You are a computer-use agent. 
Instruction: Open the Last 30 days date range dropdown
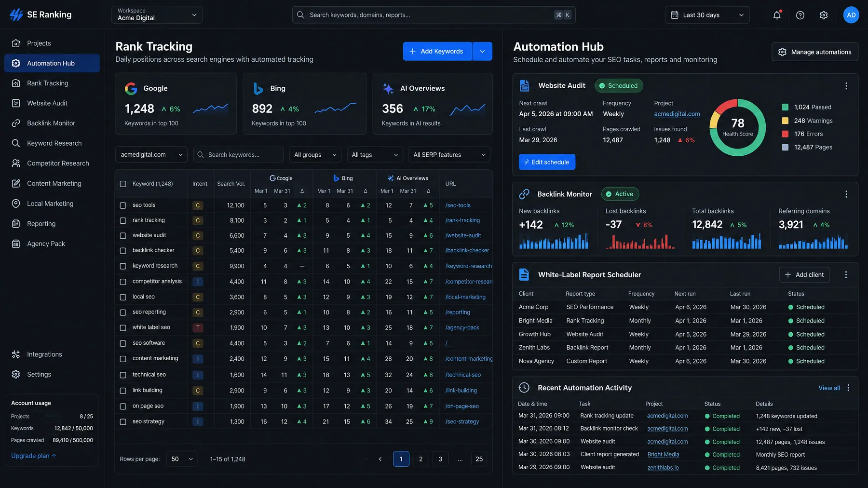707,15
